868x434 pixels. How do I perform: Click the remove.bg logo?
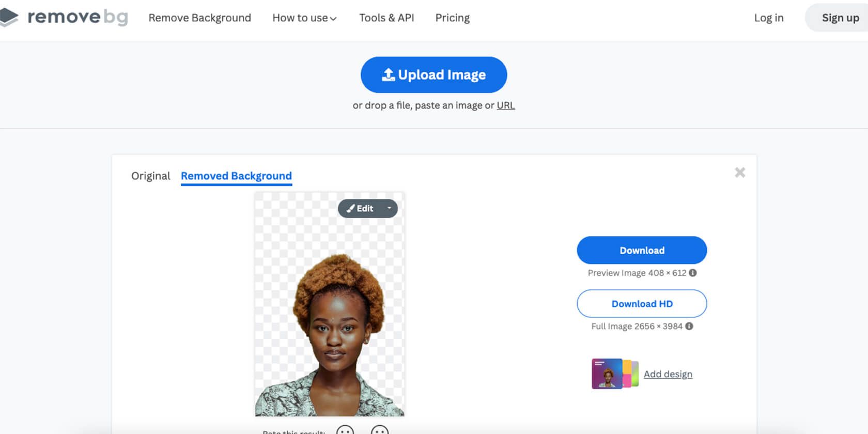(x=64, y=17)
